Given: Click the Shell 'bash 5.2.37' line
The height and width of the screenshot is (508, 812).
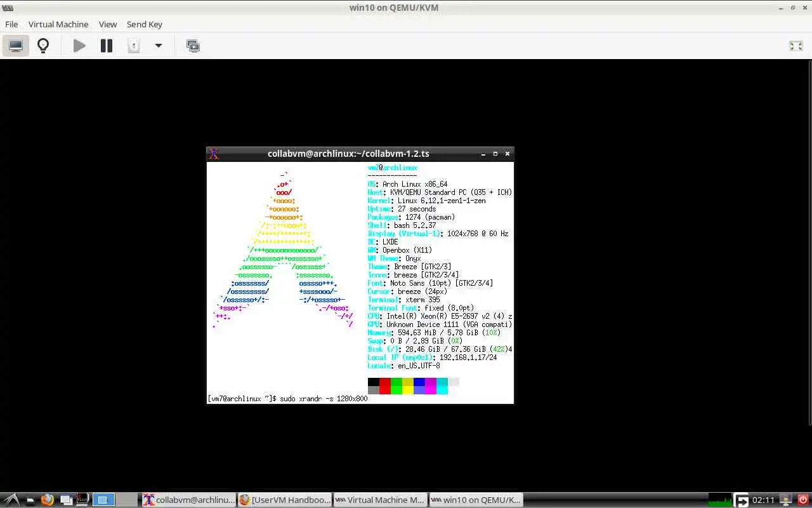Looking at the screenshot, I should point(402,225).
